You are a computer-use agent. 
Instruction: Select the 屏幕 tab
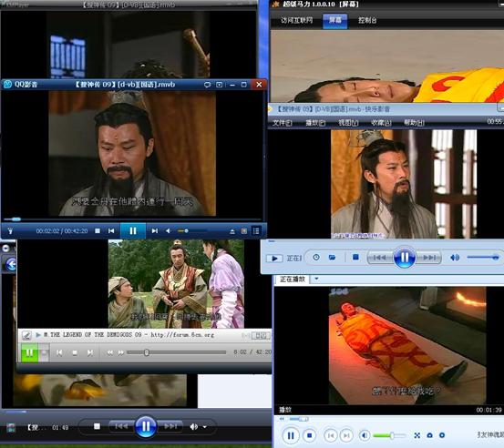tap(334, 21)
